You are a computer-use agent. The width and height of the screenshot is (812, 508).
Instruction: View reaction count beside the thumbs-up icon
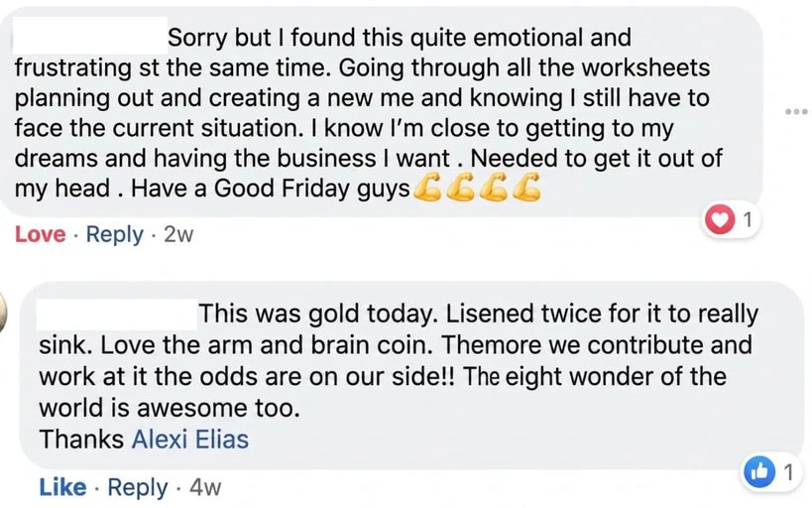pos(787,472)
